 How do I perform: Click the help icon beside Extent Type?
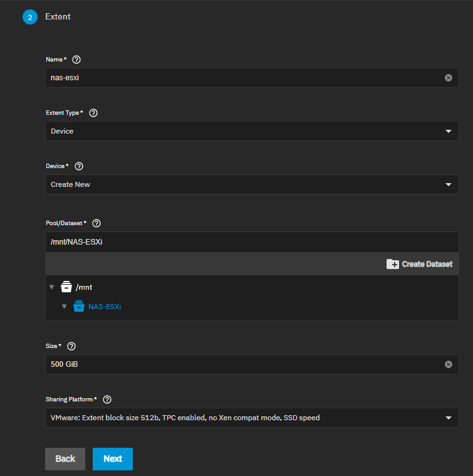pos(93,113)
